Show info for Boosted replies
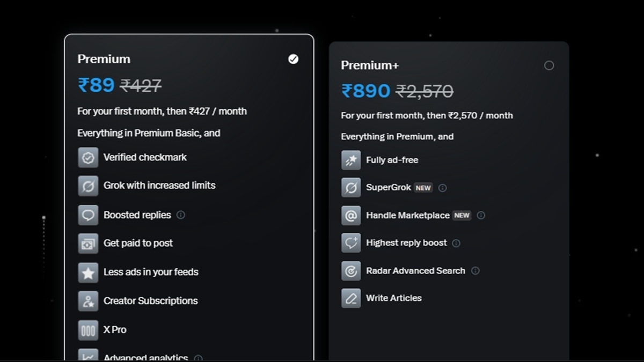The image size is (644, 362). coord(181,215)
